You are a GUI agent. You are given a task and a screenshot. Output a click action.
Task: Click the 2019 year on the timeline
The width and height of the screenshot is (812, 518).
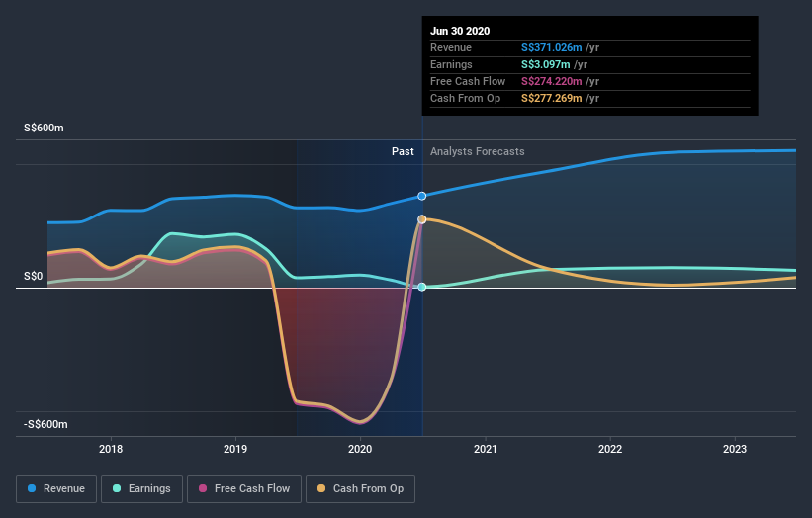tap(235, 447)
